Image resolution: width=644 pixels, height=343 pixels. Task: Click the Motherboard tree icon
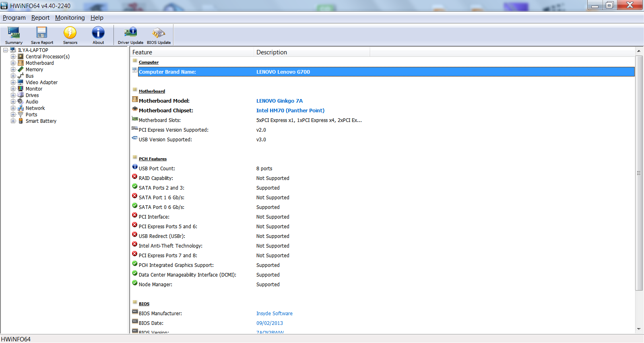coord(21,63)
